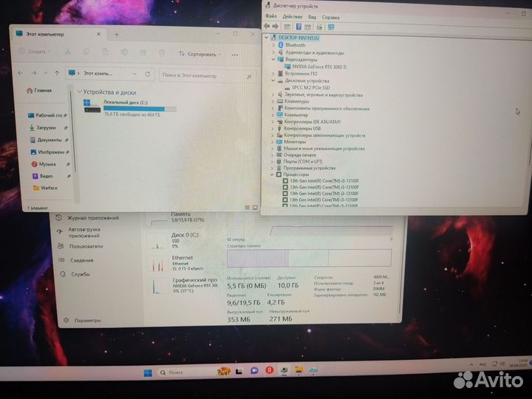This screenshot has height=399, width=532.
Task: Open Справка menu in Device Manager
Action: click(x=330, y=17)
